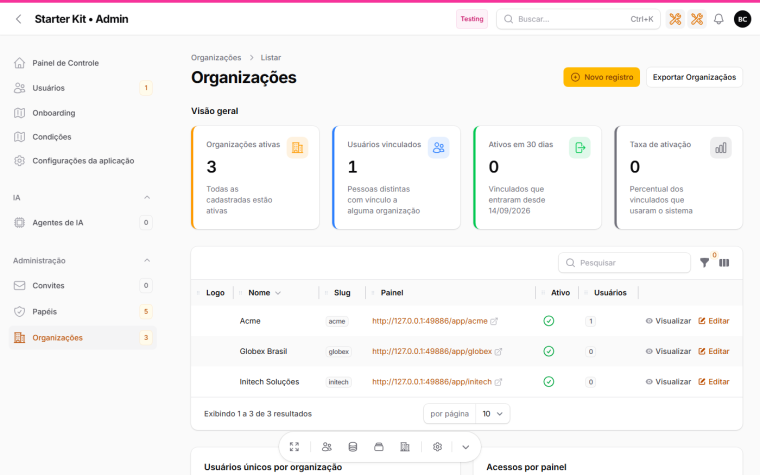Open Configurações da aplicação
Image resolution: width=760 pixels, height=475 pixels.
(x=82, y=161)
